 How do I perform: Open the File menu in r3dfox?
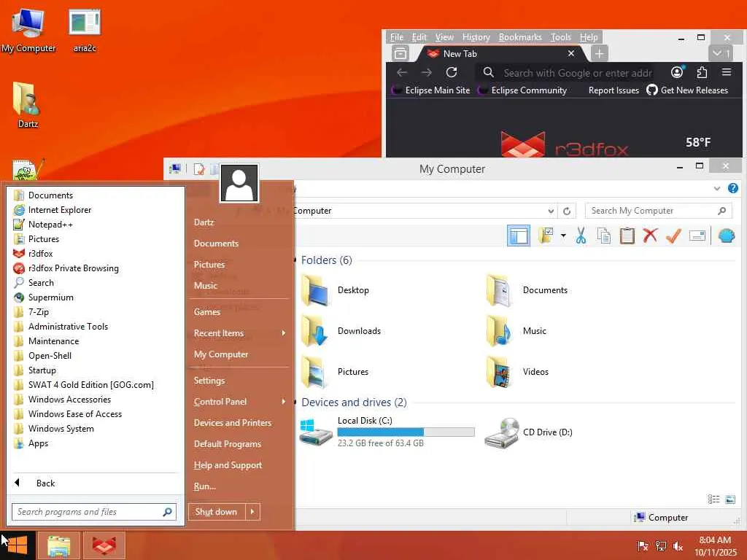396,37
